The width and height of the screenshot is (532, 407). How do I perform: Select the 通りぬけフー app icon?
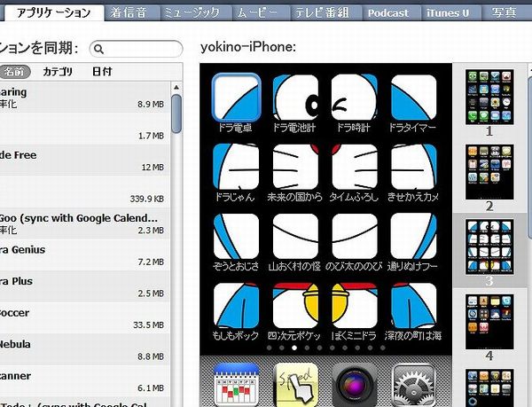[413, 236]
